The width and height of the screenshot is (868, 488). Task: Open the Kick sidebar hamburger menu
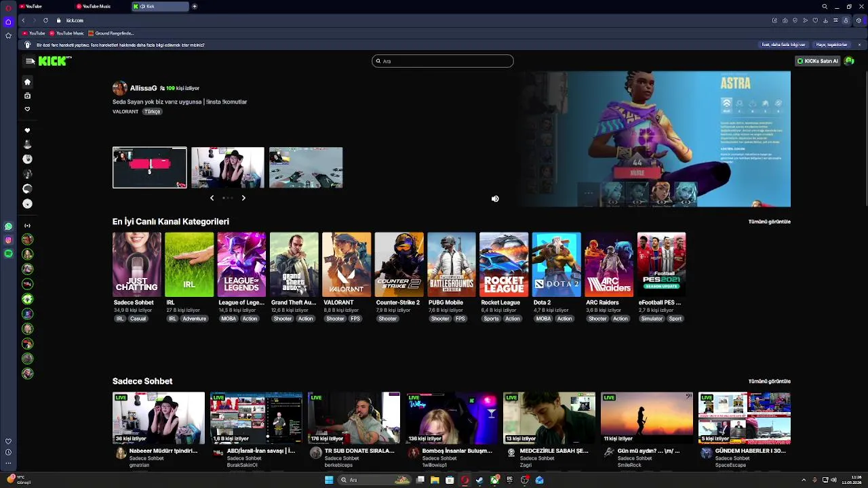pyautogui.click(x=30, y=61)
